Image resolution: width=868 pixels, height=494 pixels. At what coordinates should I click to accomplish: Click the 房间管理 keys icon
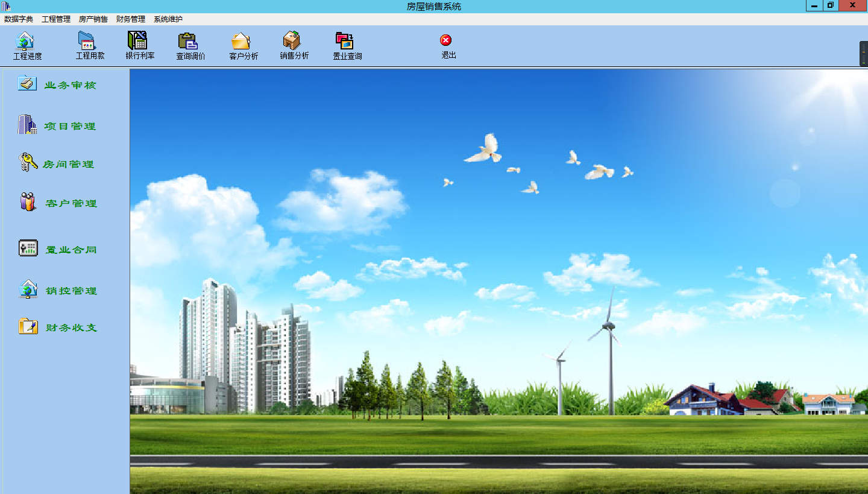pos(28,162)
